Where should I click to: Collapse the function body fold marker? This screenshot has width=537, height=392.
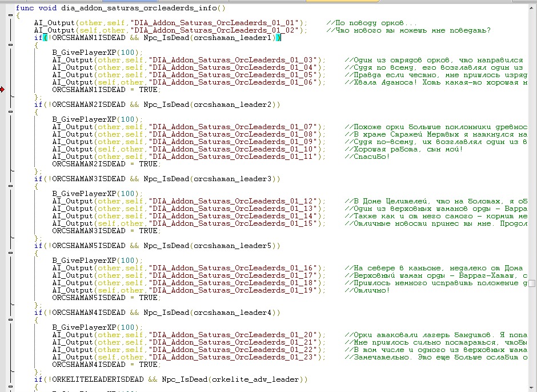(11, 15)
